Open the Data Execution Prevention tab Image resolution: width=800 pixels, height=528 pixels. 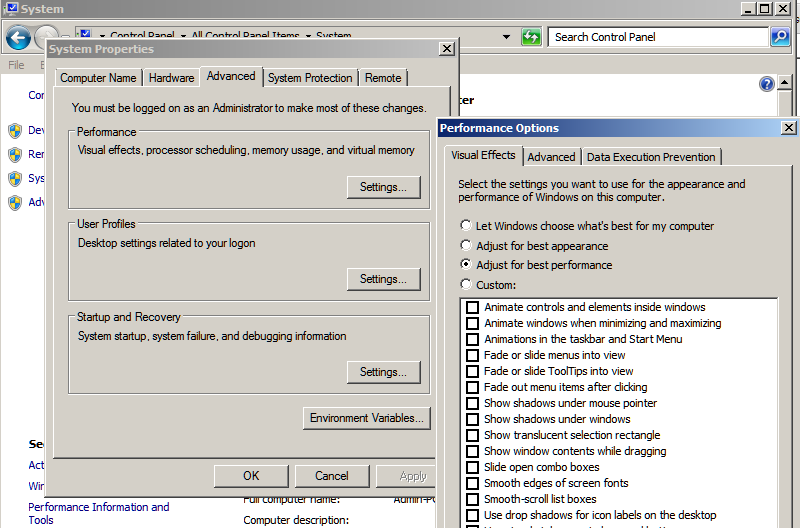pos(651,157)
